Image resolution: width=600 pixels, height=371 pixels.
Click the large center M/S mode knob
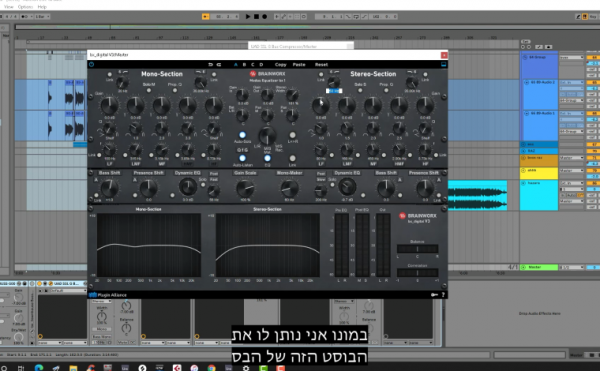click(267, 135)
